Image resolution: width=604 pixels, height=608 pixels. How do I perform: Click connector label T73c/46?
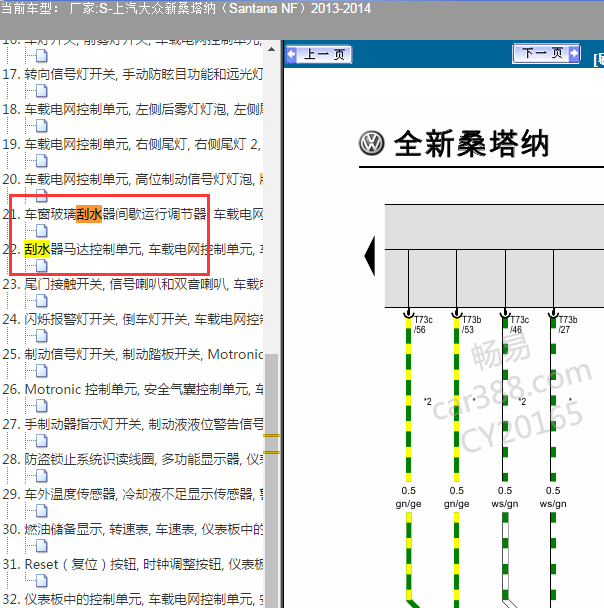pyautogui.click(x=519, y=325)
